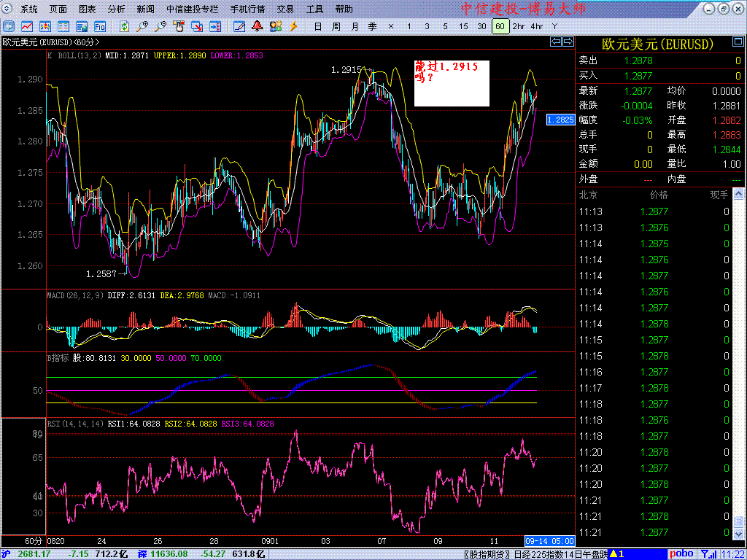Select the 60 minute period button

click(x=500, y=26)
